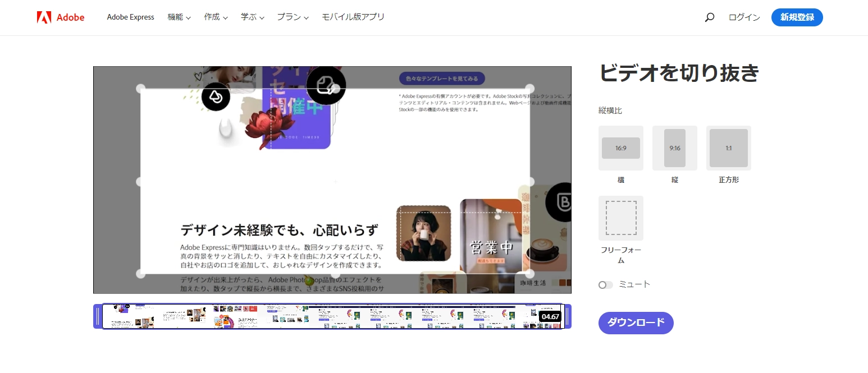Click the ダウンロード download button
The width and height of the screenshot is (868, 373).
[x=636, y=323]
